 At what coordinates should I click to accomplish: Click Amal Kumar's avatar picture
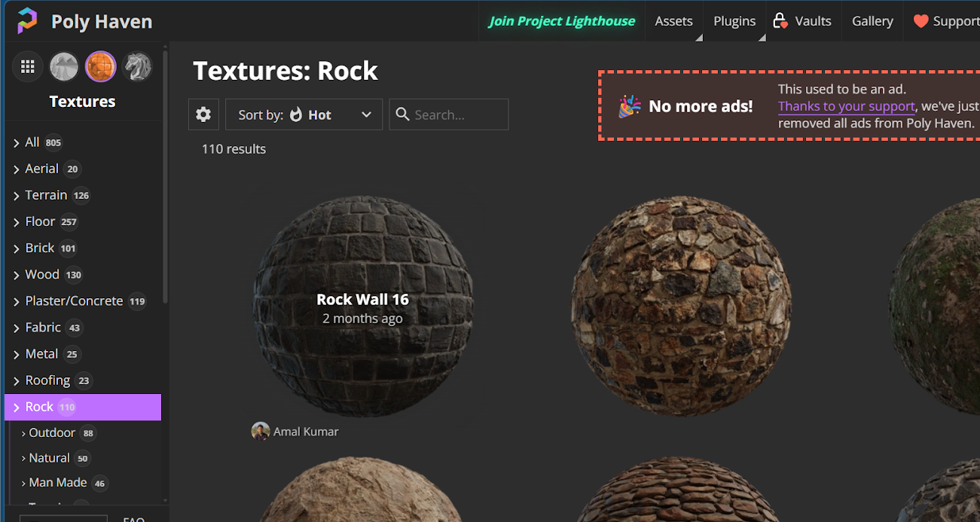(x=261, y=432)
